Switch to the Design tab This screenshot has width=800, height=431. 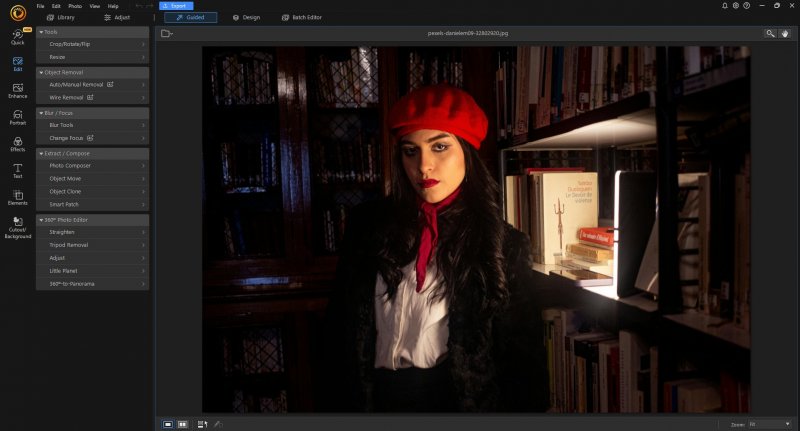pyautogui.click(x=246, y=17)
